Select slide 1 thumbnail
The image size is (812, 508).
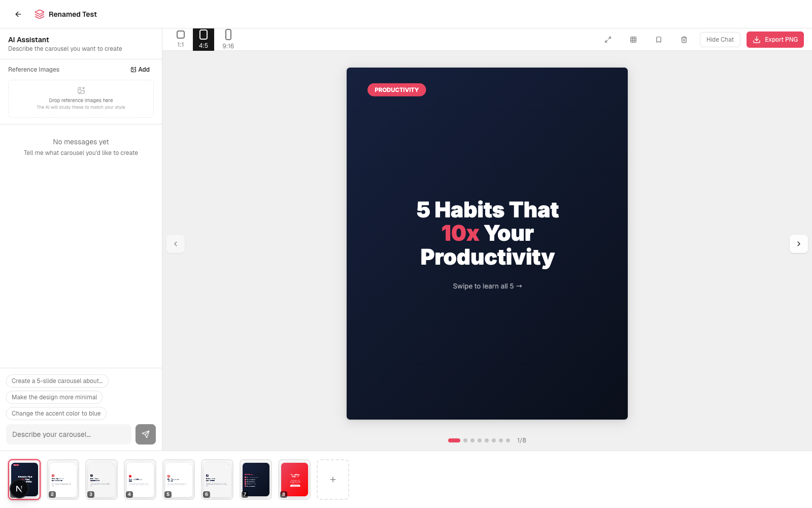click(x=24, y=480)
